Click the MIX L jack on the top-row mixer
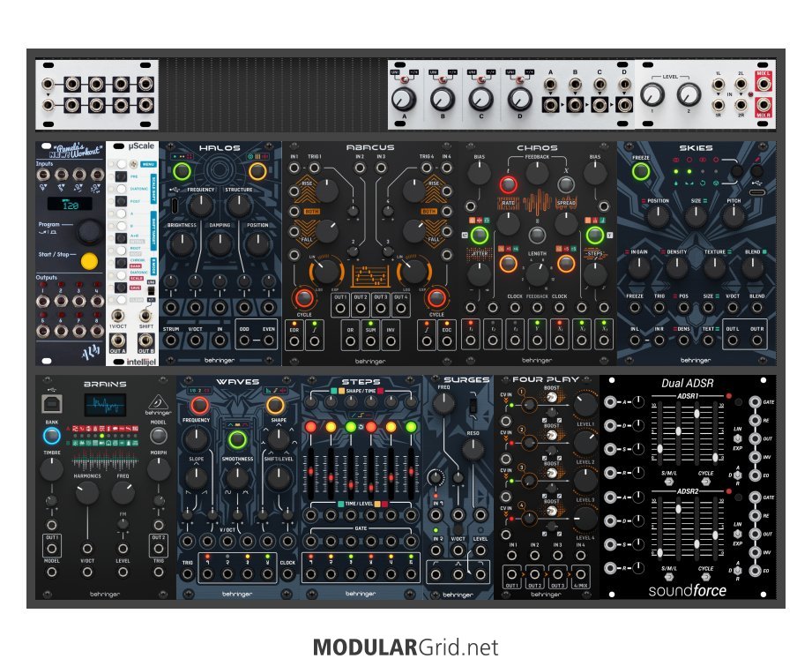The image size is (812, 666). 763,84
